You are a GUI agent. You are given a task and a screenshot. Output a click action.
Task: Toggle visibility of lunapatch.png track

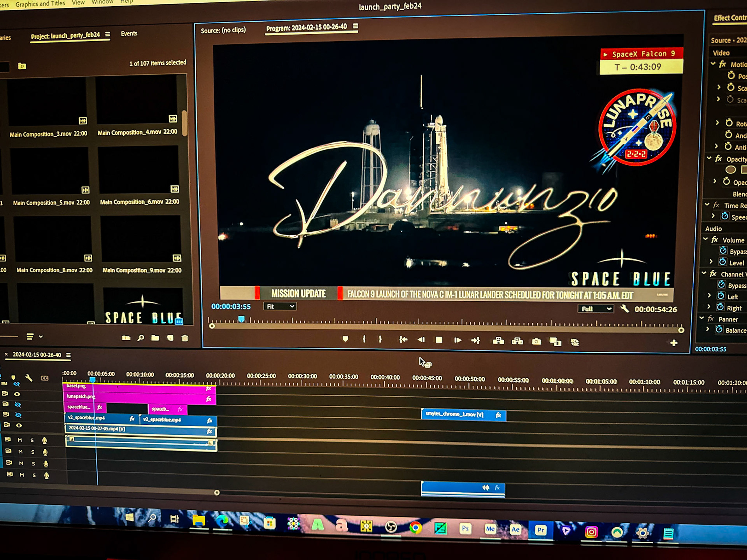pos(17,394)
